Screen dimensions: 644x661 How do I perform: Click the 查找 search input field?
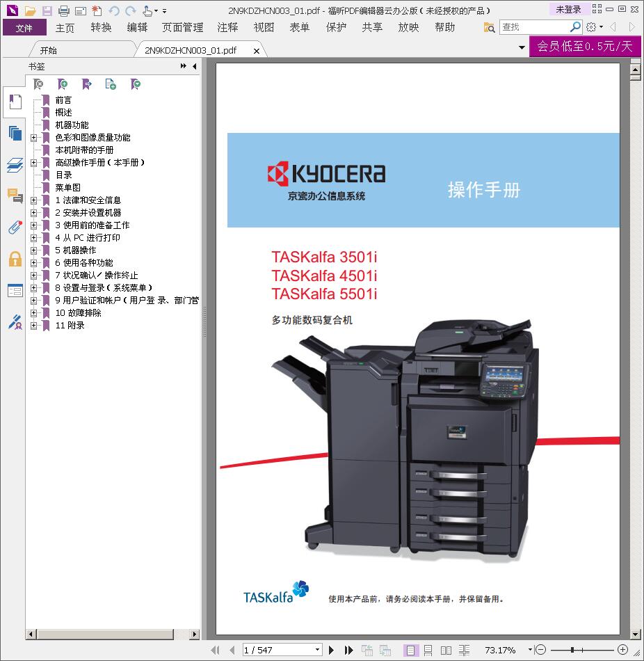(533, 27)
